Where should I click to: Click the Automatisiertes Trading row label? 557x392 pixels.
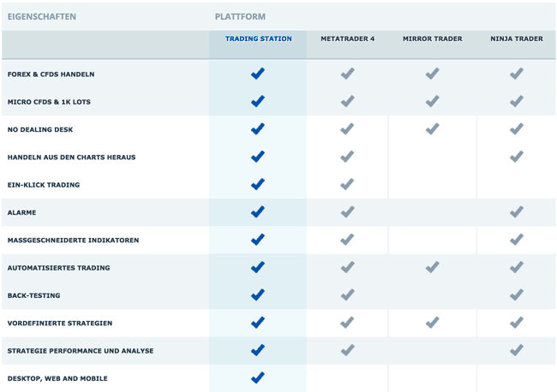pyautogui.click(x=58, y=268)
